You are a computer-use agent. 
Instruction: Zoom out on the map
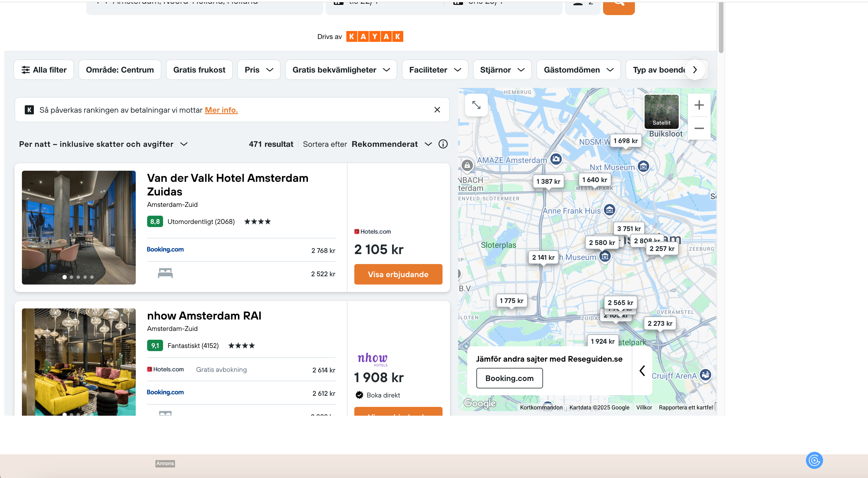(699, 128)
